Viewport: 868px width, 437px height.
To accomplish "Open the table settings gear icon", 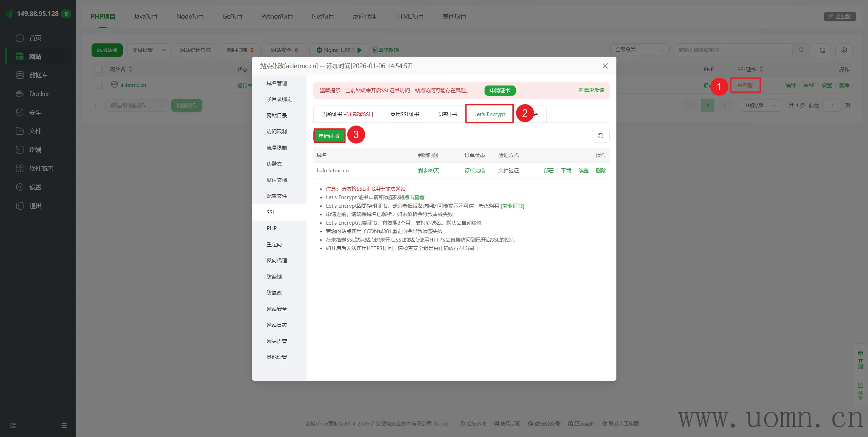I will [844, 50].
